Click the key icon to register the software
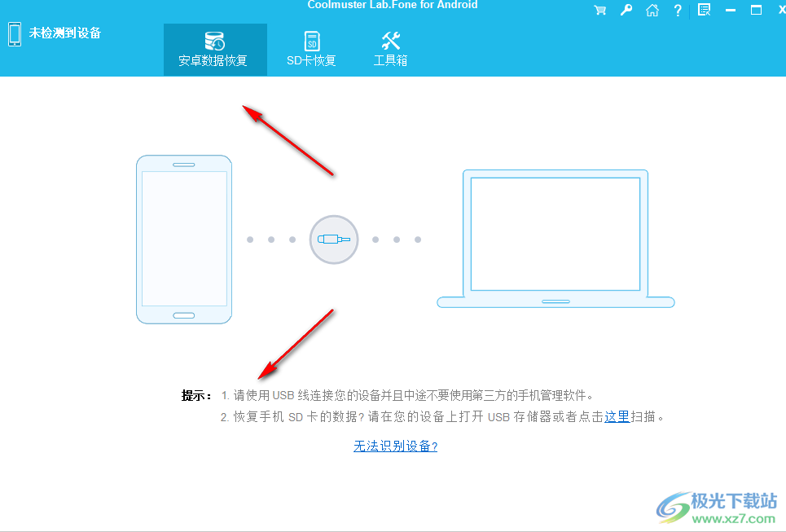Image resolution: width=786 pixels, height=532 pixels. tap(626, 11)
